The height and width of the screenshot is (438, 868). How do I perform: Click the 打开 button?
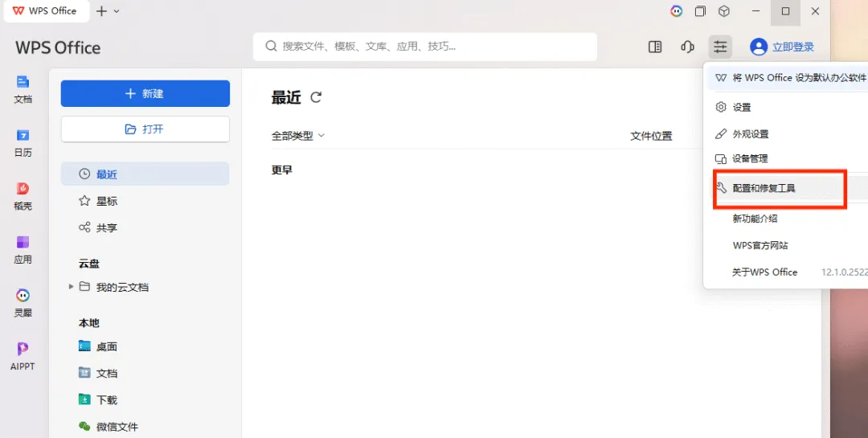pos(145,129)
